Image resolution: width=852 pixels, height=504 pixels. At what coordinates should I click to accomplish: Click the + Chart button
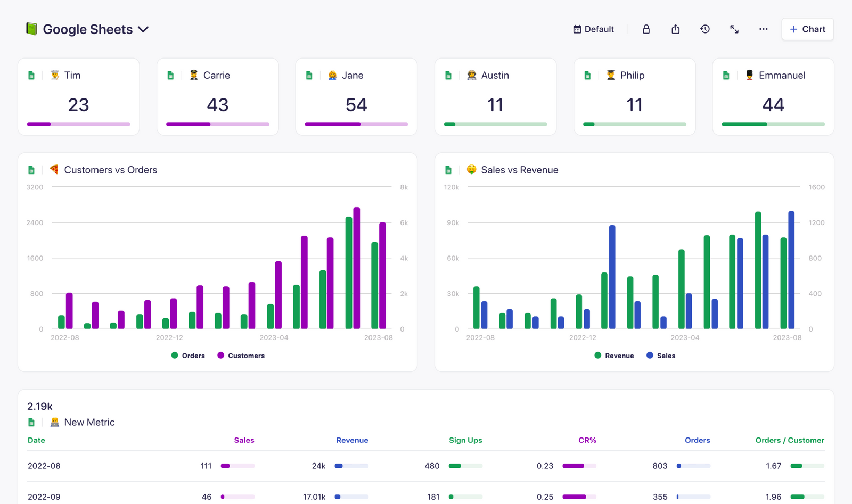pos(807,29)
